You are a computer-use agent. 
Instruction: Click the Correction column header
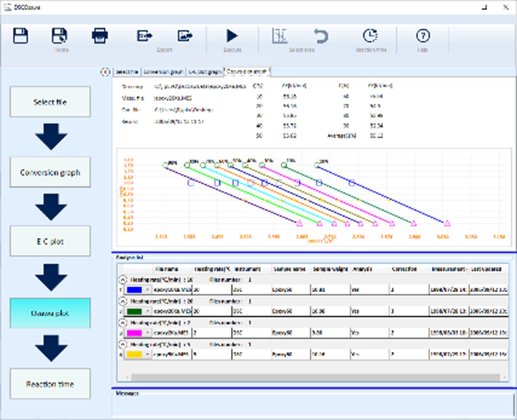pos(410,269)
